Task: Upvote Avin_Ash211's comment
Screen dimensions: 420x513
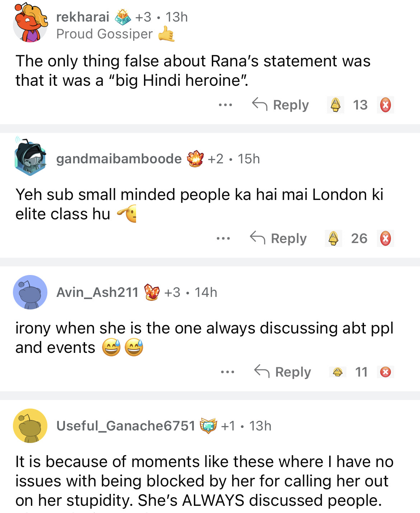Action: pyautogui.click(x=337, y=372)
